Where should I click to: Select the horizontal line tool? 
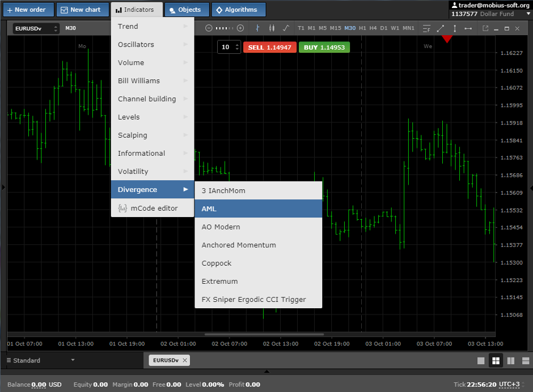pyautogui.click(x=468, y=28)
